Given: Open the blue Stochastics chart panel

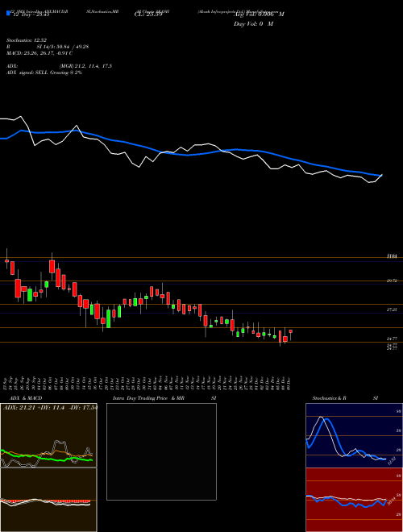Looking at the screenshot, I should click(354, 435).
